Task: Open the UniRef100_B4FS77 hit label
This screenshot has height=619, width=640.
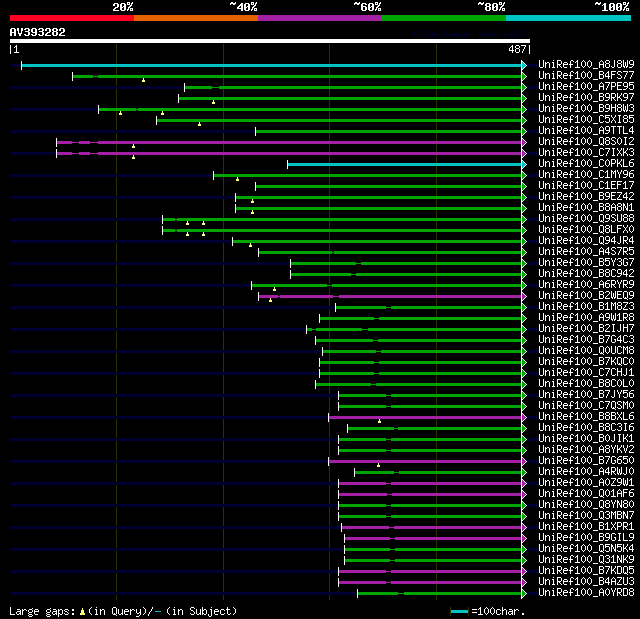Action: [586, 75]
